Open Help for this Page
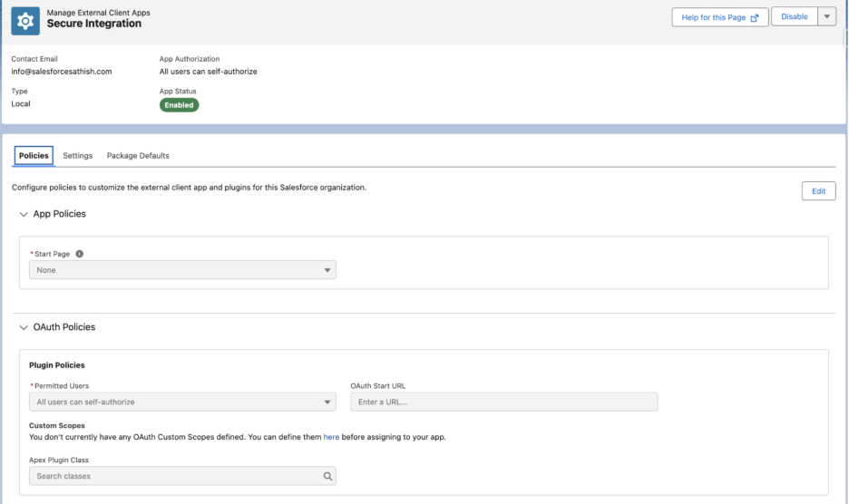The width and height of the screenshot is (849, 504). pyautogui.click(x=719, y=17)
